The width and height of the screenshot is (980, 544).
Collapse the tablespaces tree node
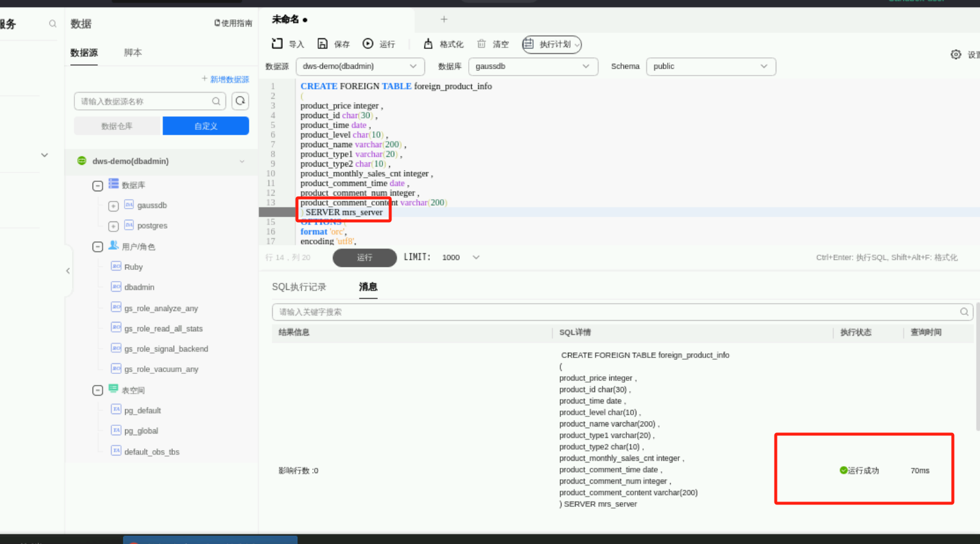98,390
